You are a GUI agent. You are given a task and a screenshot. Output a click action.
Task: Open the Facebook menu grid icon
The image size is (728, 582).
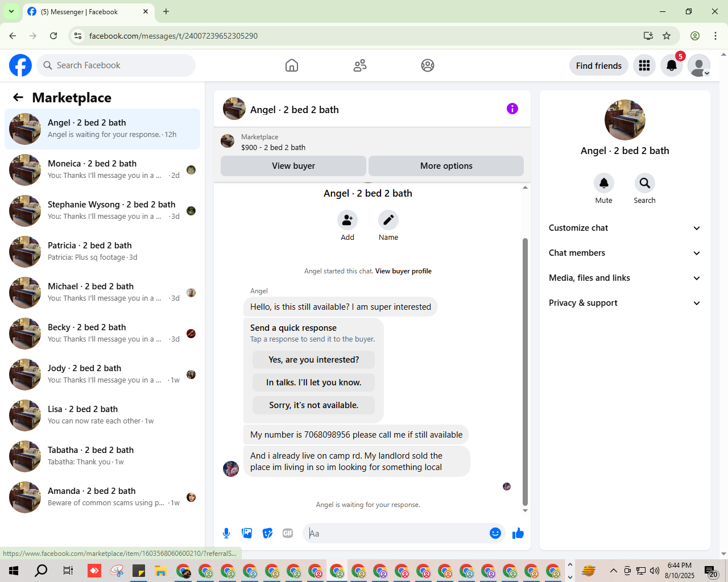644,65
